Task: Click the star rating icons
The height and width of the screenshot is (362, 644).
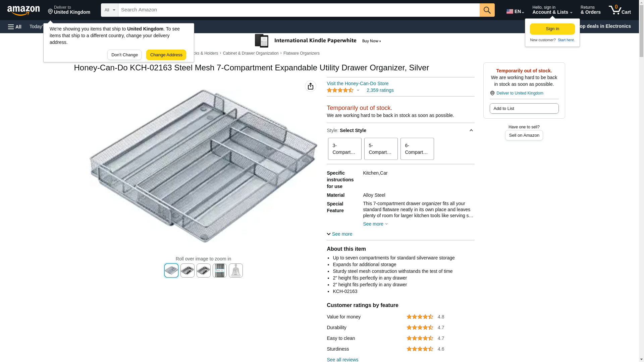Action: [340, 90]
